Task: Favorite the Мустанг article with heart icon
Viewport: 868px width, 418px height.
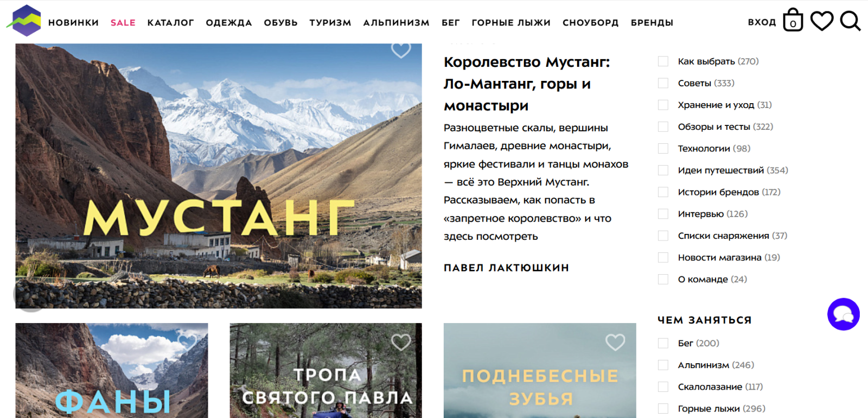Action: (401, 50)
